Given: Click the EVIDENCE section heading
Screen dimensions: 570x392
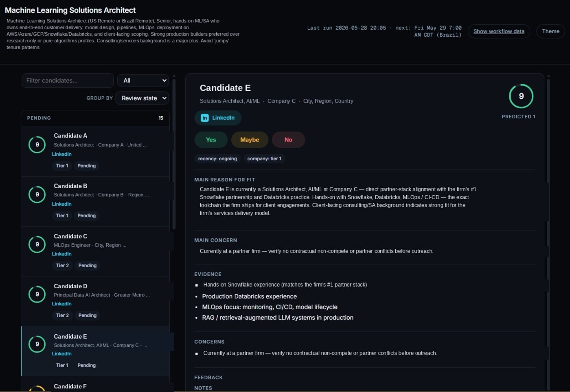Looking at the screenshot, I should (208, 274).
